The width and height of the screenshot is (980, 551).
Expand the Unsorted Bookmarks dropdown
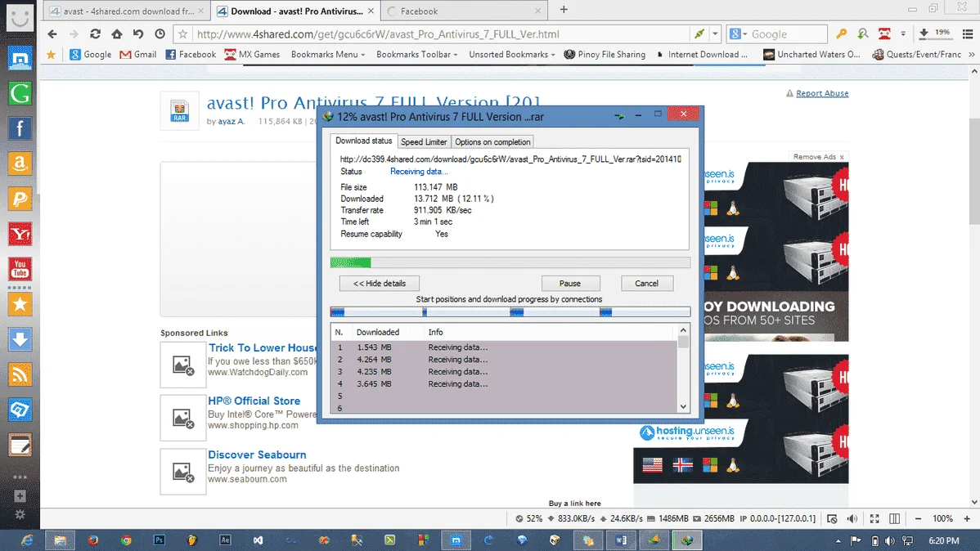(x=512, y=54)
